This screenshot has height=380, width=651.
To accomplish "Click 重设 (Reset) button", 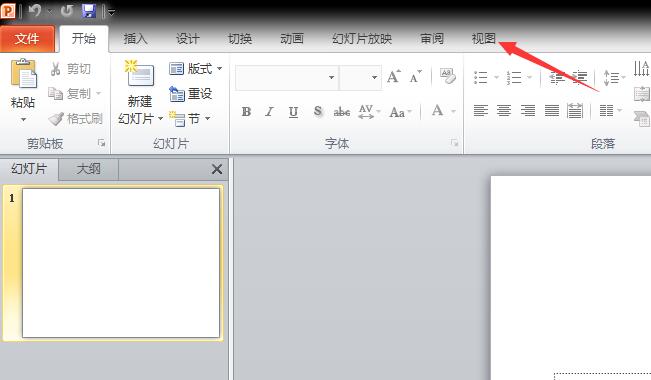I will click(x=191, y=93).
